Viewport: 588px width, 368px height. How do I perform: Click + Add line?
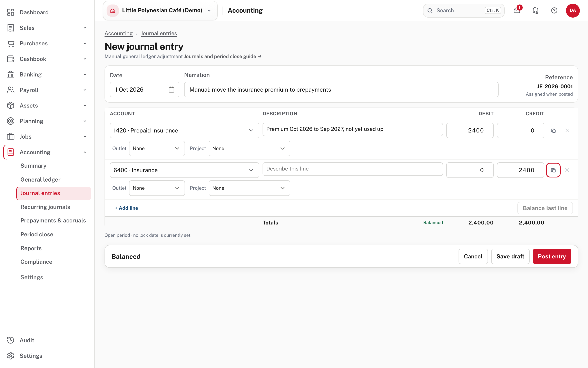coord(126,208)
